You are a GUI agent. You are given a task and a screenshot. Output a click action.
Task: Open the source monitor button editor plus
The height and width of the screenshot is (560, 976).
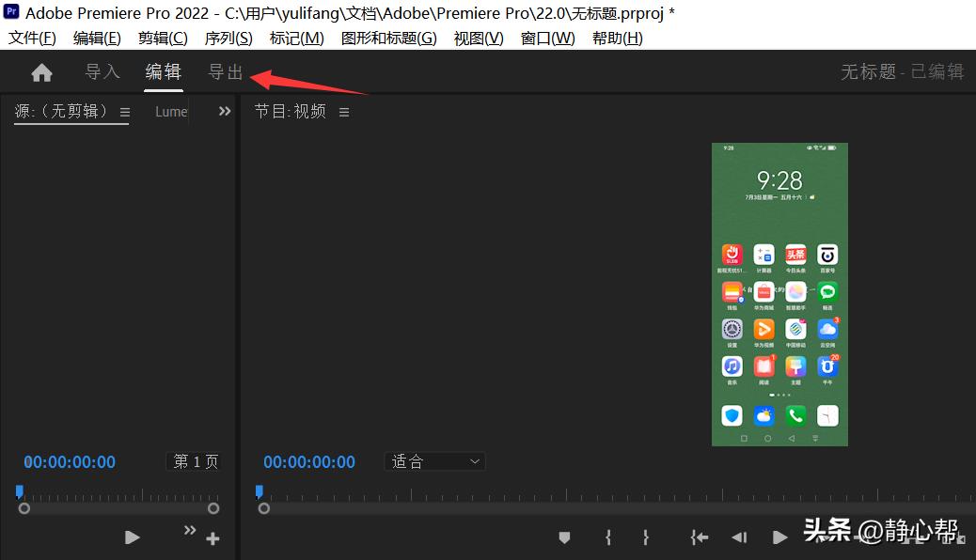213,538
